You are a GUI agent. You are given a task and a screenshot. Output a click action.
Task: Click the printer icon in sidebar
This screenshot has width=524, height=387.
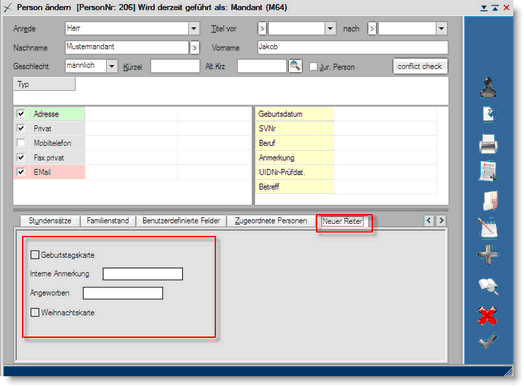pyautogui.click(x=488, y=144)
